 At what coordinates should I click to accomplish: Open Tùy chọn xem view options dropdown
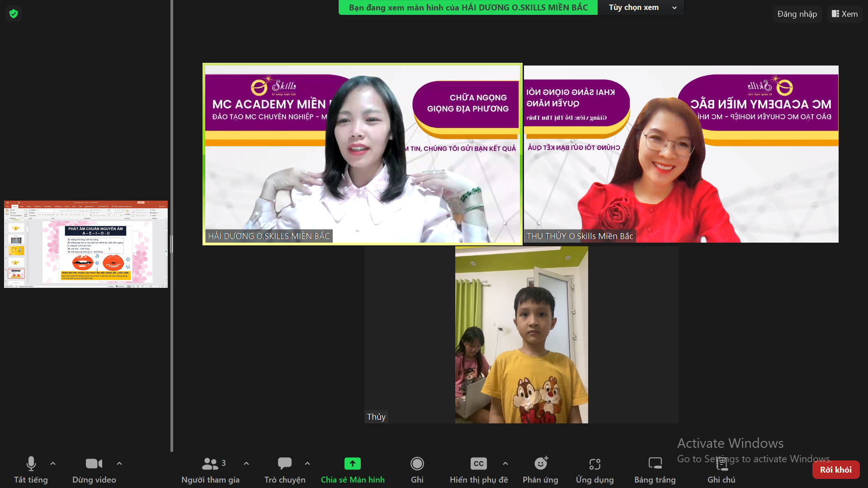(x=641, y=8)
